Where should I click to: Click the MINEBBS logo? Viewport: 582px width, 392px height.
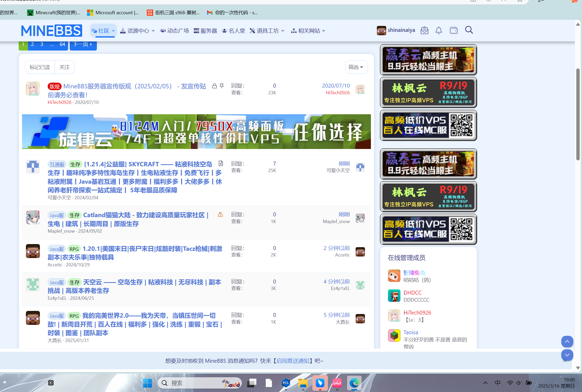click(x=52, y=31)
